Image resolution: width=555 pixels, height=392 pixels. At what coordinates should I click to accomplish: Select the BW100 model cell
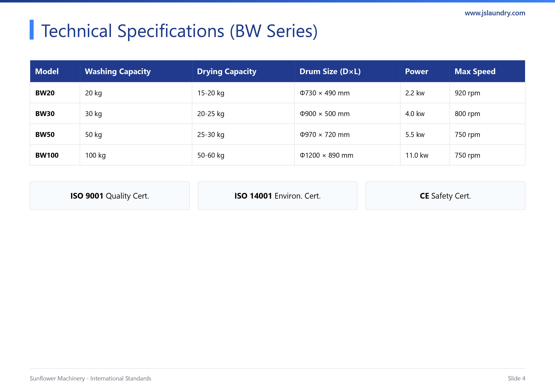pos(55,155)
